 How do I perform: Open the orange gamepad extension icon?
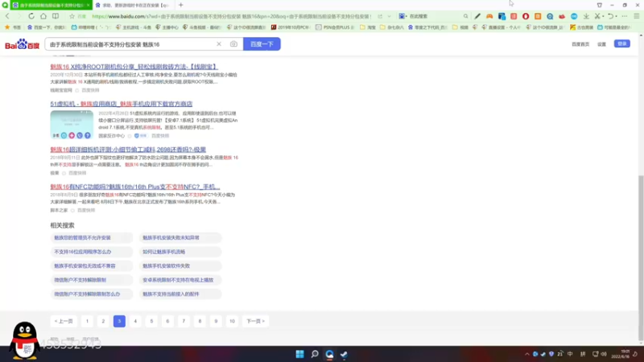click(489, 16)
